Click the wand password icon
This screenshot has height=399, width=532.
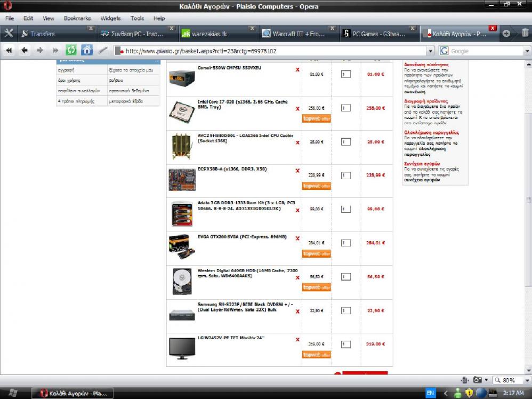tap(102, 51)
